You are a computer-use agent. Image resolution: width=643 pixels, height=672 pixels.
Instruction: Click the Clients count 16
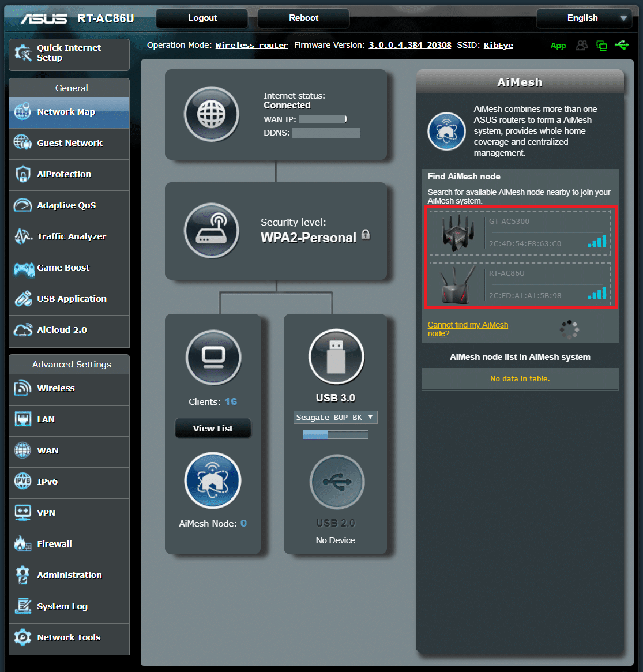point(231,402)
